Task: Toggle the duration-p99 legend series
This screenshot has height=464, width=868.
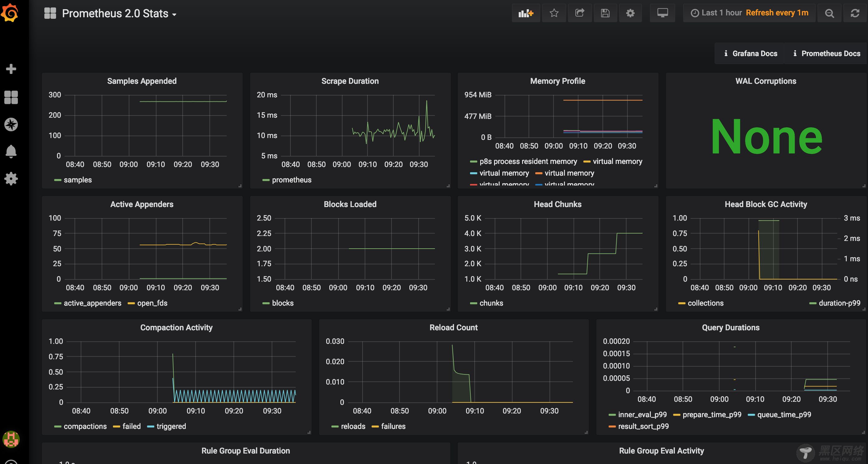Action: [839, 303]
